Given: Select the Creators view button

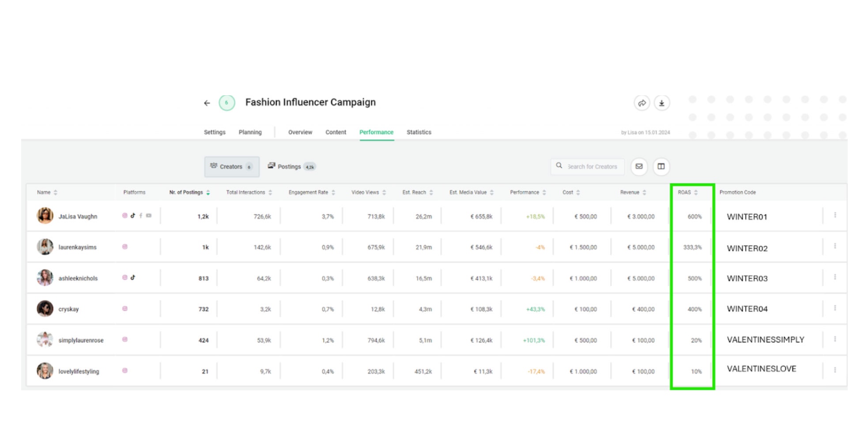Looking at the screenshot, I should click(x=231, y=167).
